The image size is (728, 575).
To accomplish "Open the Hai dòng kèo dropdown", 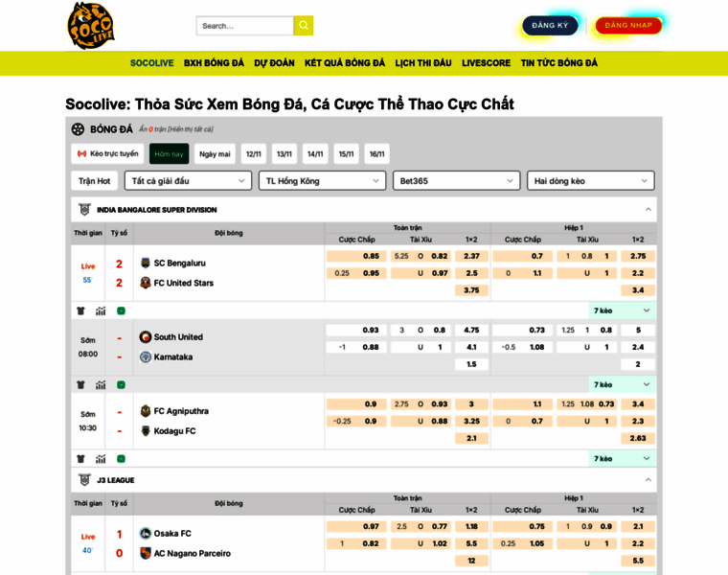I will click(x=591, y=181).
